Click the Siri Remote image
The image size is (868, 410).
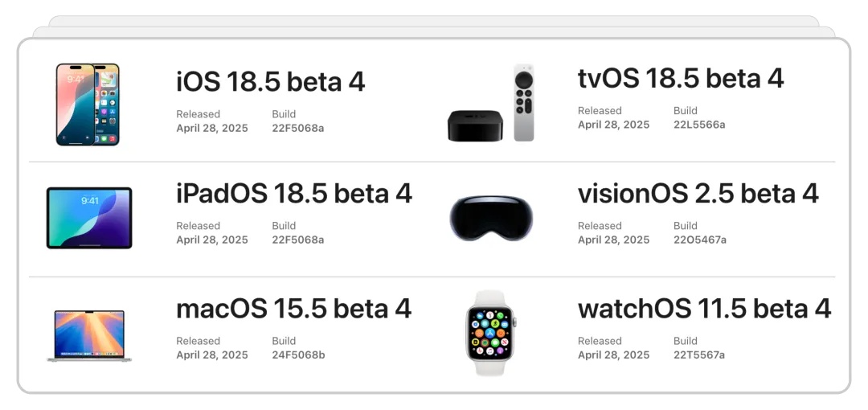(524, 103)
